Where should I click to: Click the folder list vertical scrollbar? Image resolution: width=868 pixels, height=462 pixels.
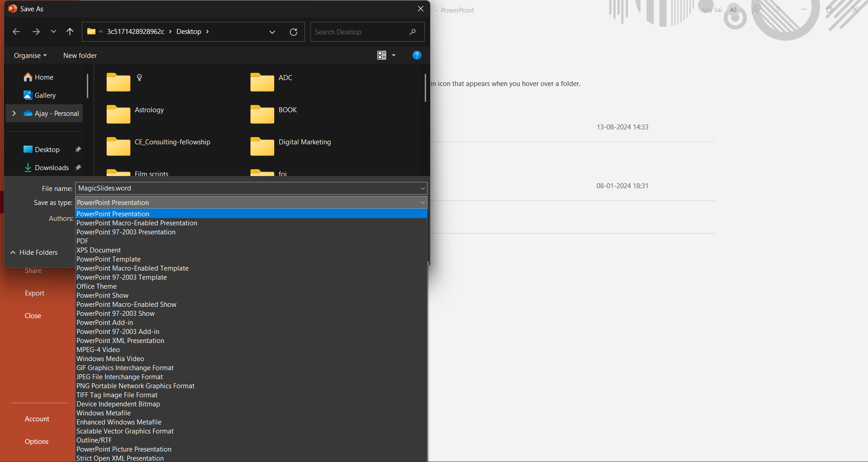pos(425,88)
